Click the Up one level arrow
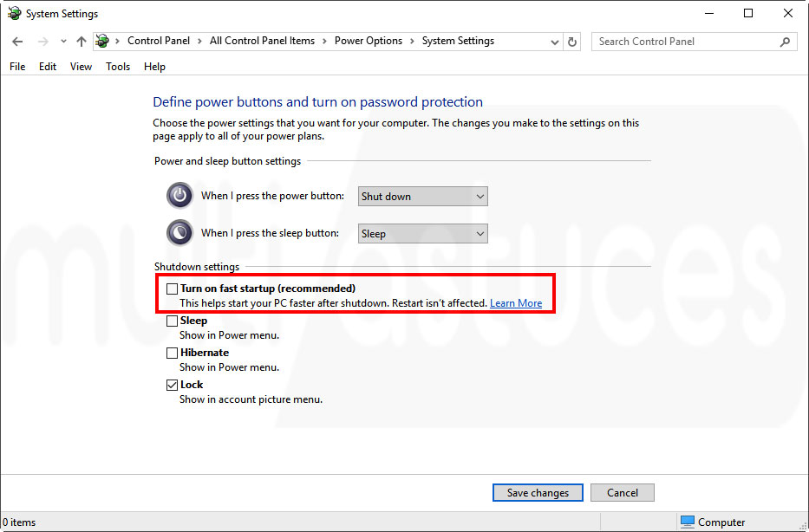 click(x=82, y=42)
